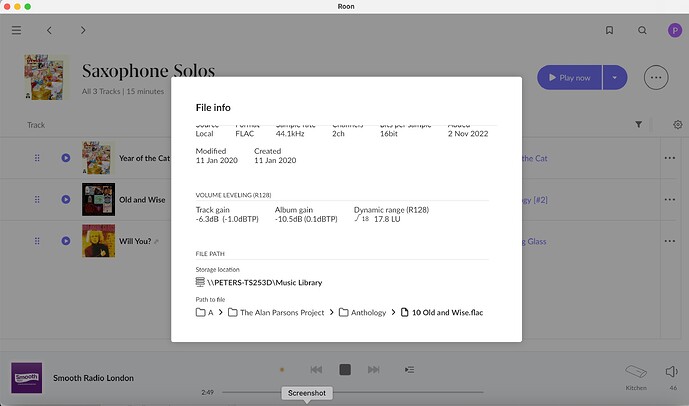Click the Play now button

[569, 78]
